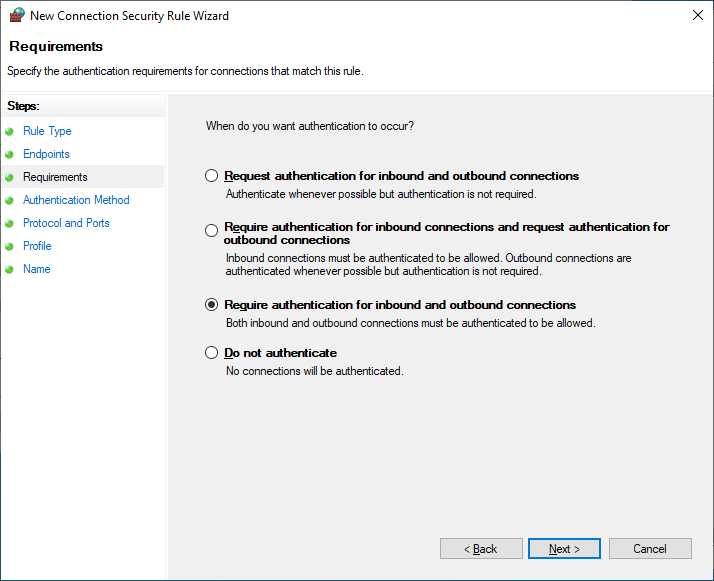
Task: Click the Next button
Action: point(564,549)
